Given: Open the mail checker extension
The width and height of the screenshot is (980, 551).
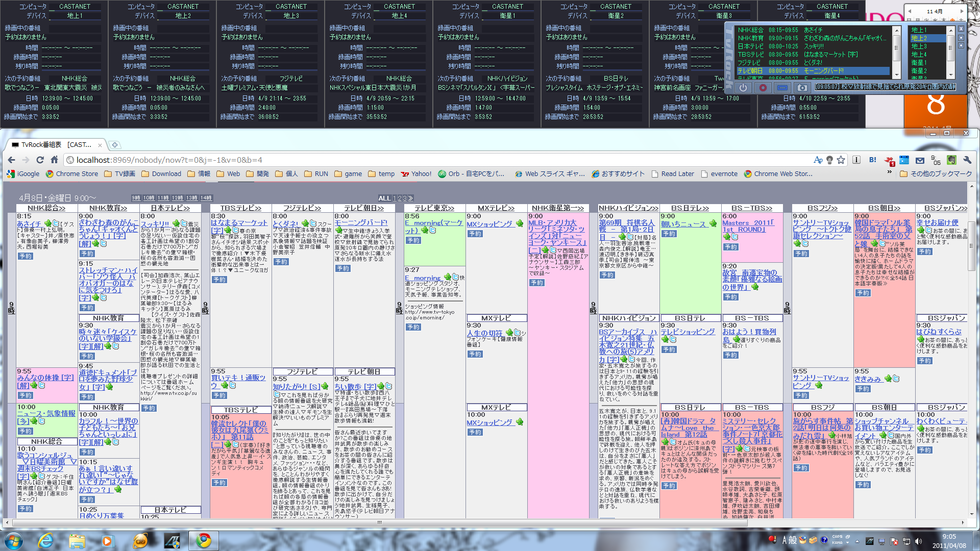Looking at the screenshot, I should pyautogui.click(x=920, y=160).
